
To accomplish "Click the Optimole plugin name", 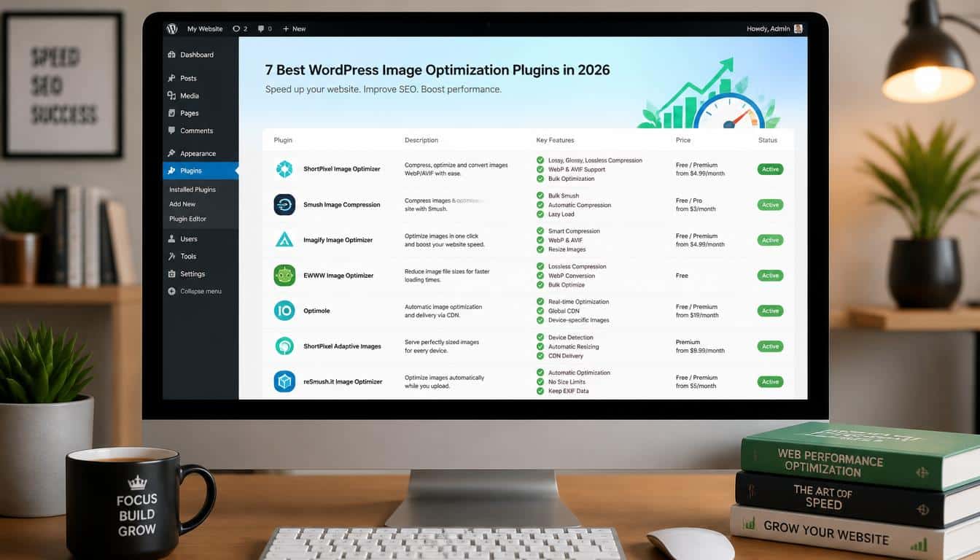I will coord(316,311).
